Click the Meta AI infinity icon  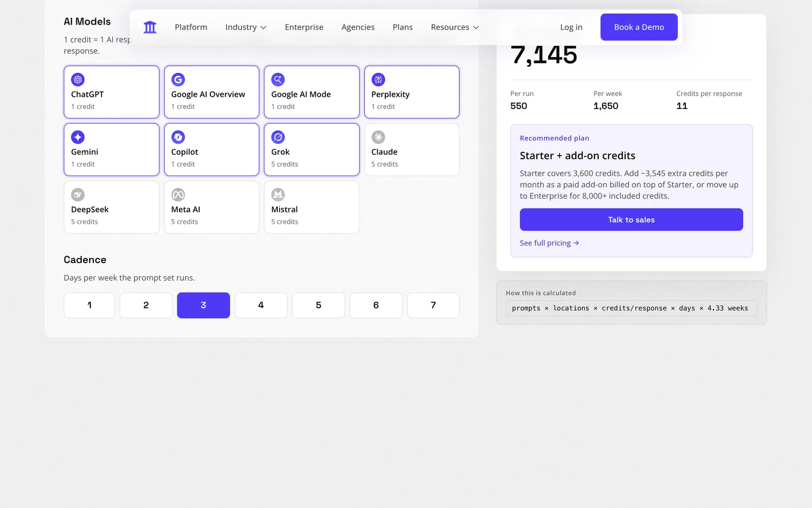178,195
